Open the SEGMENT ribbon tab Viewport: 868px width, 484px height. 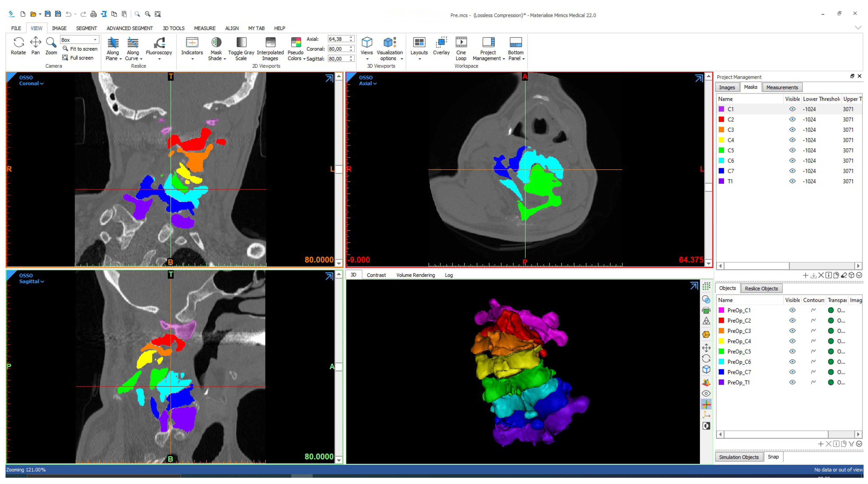click(86, 28)
